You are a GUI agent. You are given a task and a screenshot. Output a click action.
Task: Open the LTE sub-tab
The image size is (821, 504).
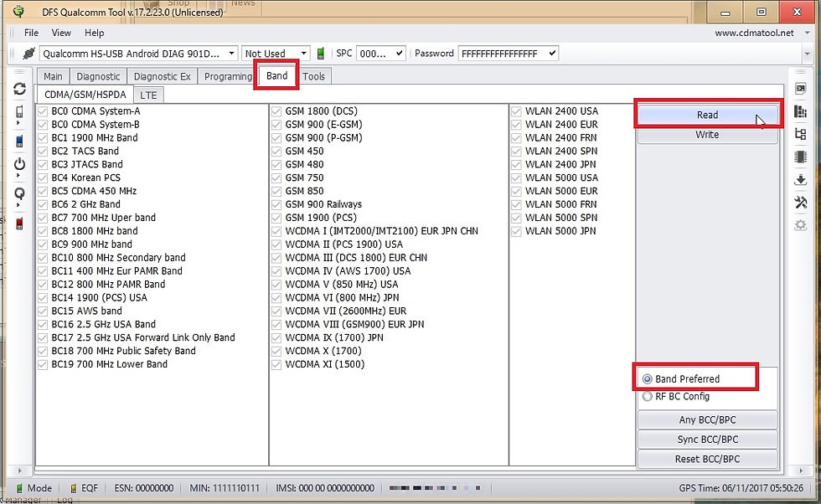(x=149, y=95)
